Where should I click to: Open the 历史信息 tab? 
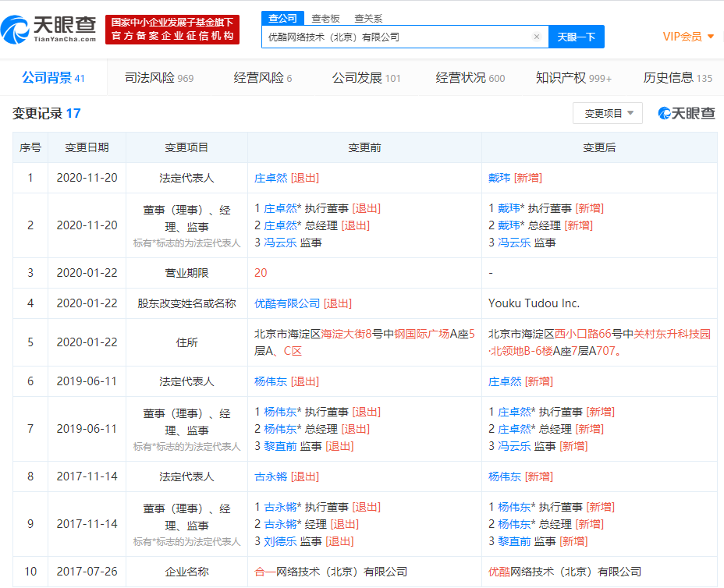coord(677,78)
